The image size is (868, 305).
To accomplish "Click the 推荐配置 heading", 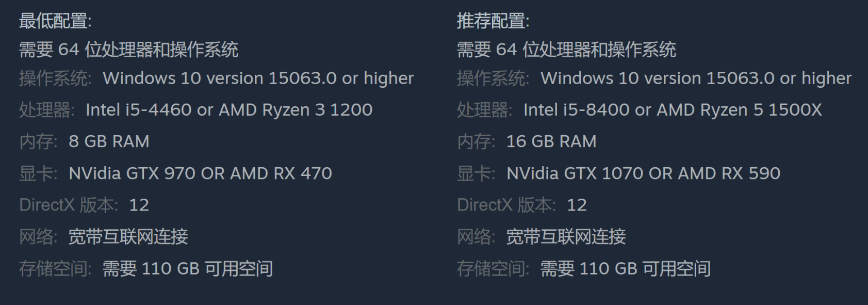I will pyautogui.click(x=493, y=21).
